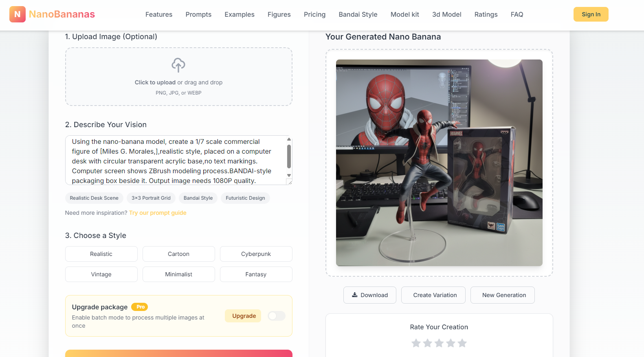Image resolution: width=644 pixels, height=357 pixels.
Task: Click the fifth rating star
Action: [462, 343]
